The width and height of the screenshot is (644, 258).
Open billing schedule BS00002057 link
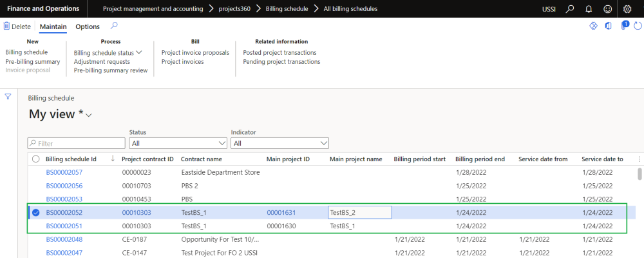[64, 172]
